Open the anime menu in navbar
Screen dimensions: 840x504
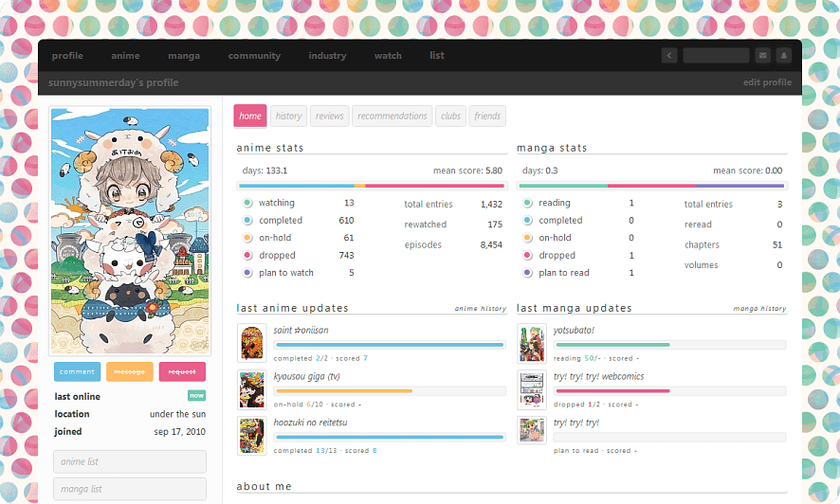[x=125, y=56]
